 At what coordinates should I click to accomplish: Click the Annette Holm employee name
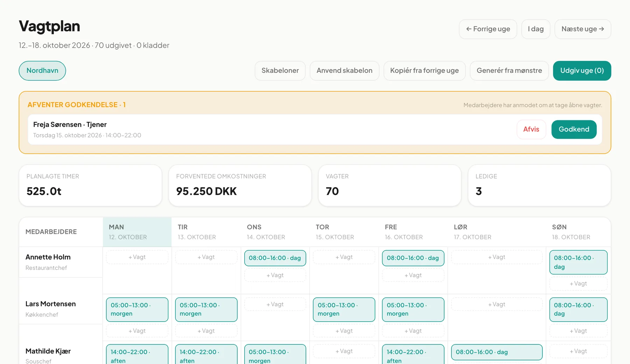pos(48,257)
